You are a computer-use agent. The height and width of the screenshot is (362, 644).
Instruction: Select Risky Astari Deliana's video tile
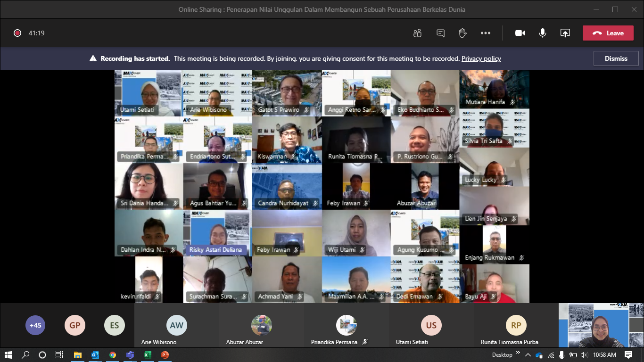coord(217,233)
